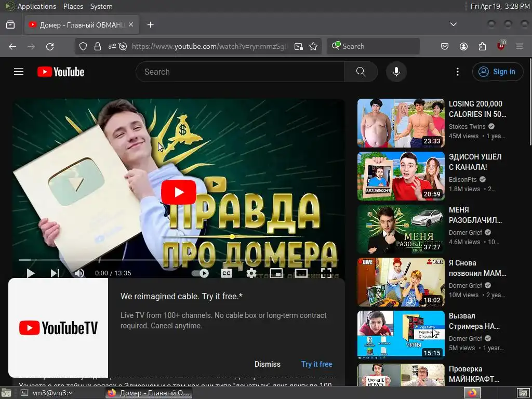The image size is (532, 399).
Task: Select Домер Firefox window taskbar item
Action: tap(148, 393)
